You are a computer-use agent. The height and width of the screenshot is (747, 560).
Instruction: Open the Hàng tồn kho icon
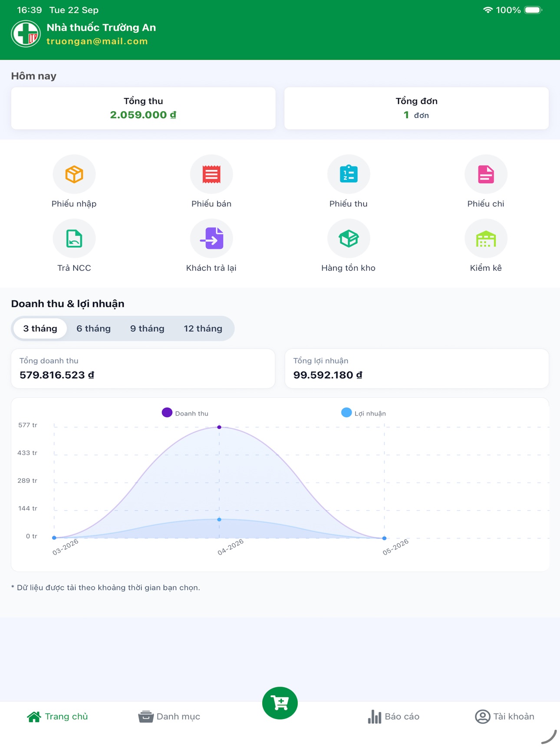(349, 238)
